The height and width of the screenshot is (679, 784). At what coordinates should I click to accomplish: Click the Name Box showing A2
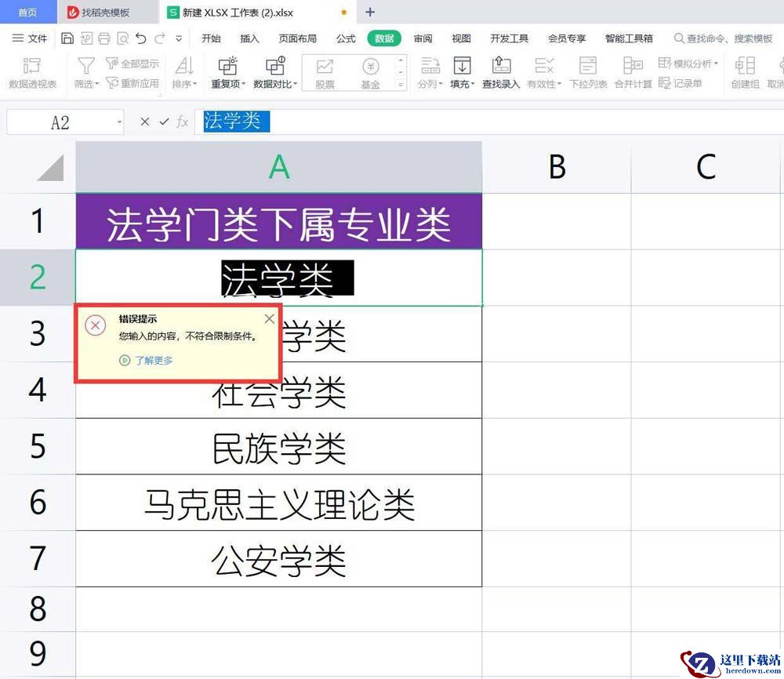tap(60, 122)
